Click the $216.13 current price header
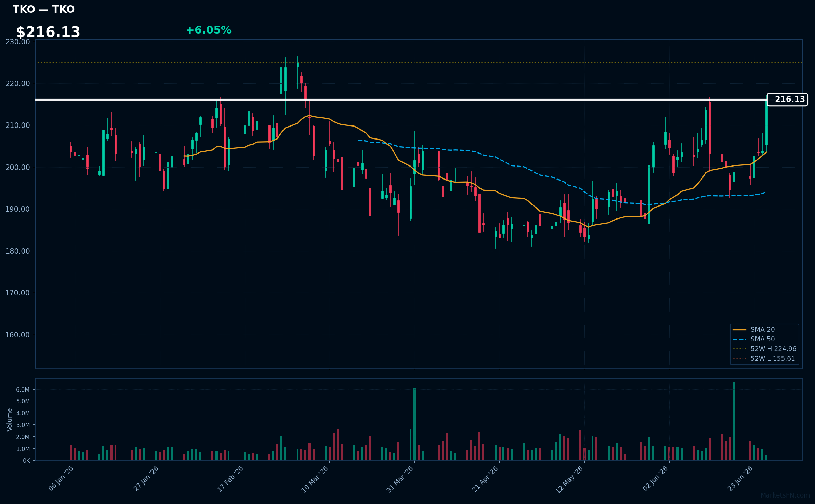The image size is (815, 504). (48, 32)
